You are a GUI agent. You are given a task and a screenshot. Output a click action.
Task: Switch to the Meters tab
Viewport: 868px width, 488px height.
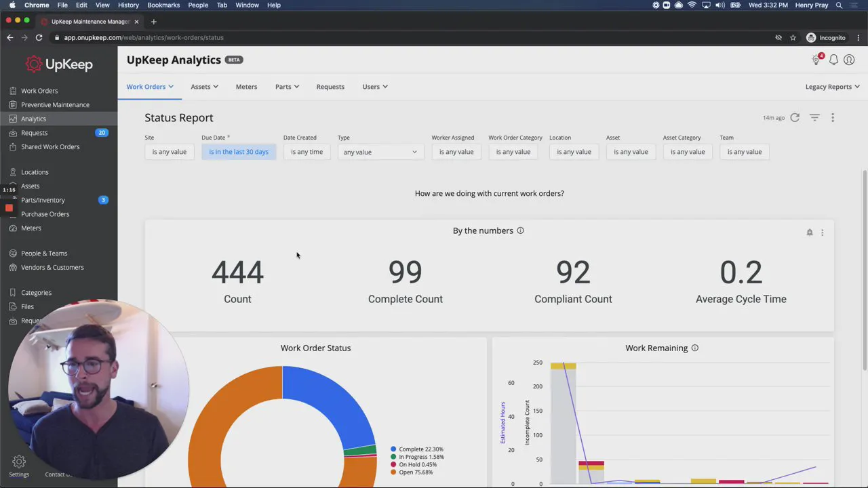pyautogui.click(x=246, y=87)
